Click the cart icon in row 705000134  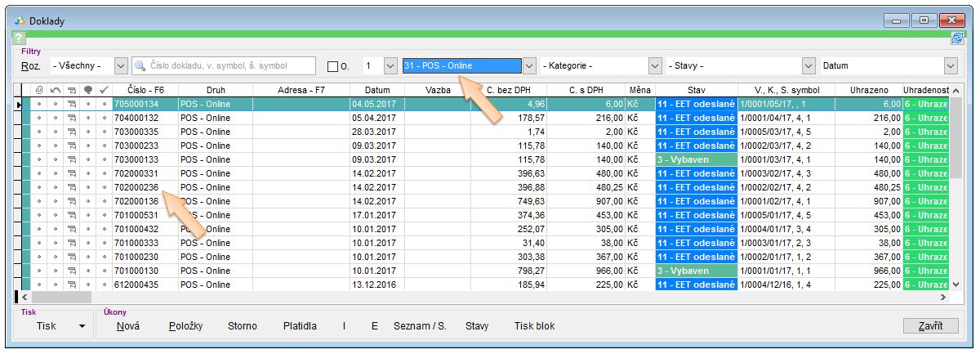coord(72,104)
